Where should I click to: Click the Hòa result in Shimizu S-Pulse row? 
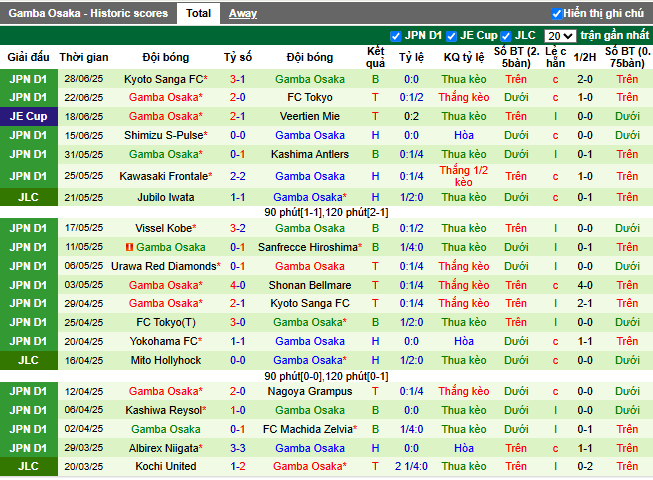464,135
